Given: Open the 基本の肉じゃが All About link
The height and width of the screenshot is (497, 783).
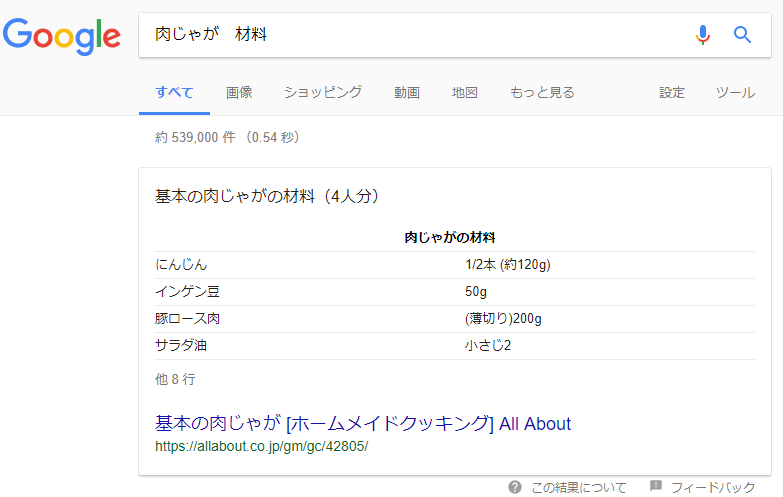Looking at the screenshot, I should 363,424.
